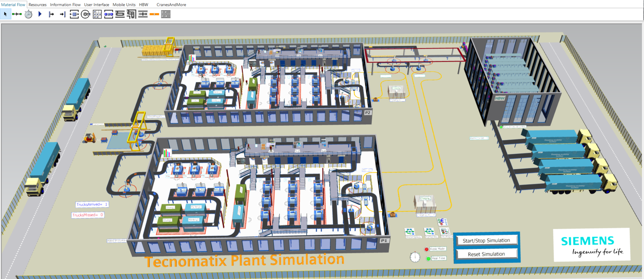Open the currency cost analysis icon
The width and height of the screenshot is (644, 279).
(x=442, y=221)
